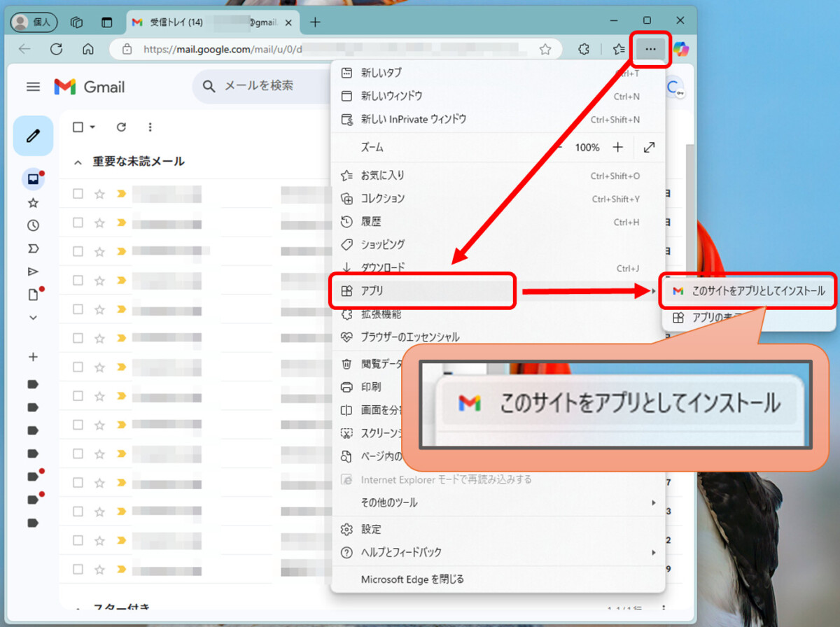840x627 pixels.
Task: Open コレクション from the Edge menu
Action: point(498,199)
